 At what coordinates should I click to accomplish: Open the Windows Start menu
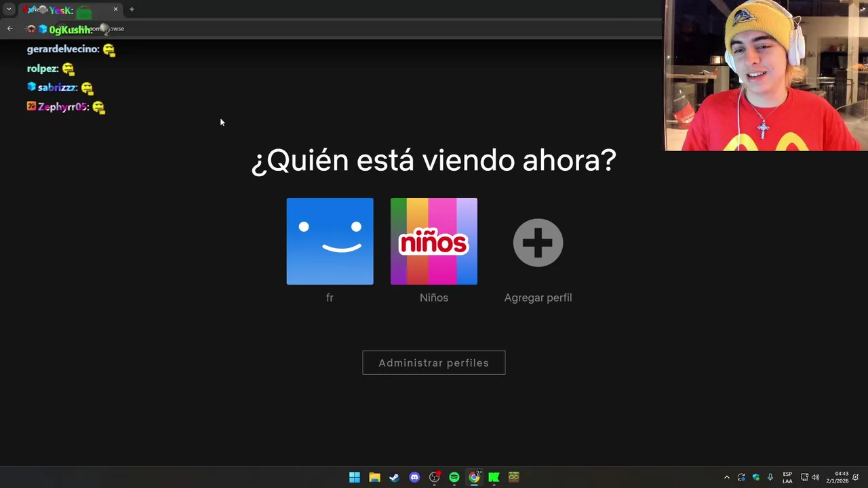coord(355,477)
